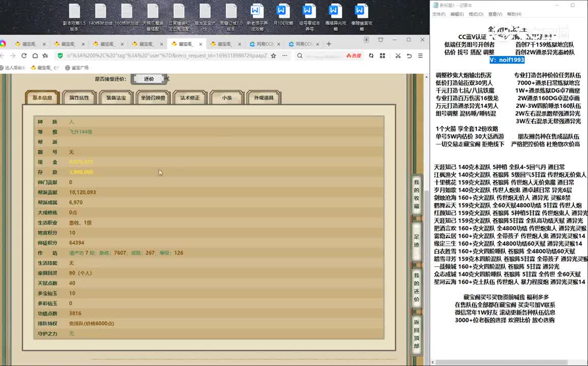This screenshot has width=588, height=366.
Task: Click 师徒积分 value 64394
Action: click(x=76, y=243)
